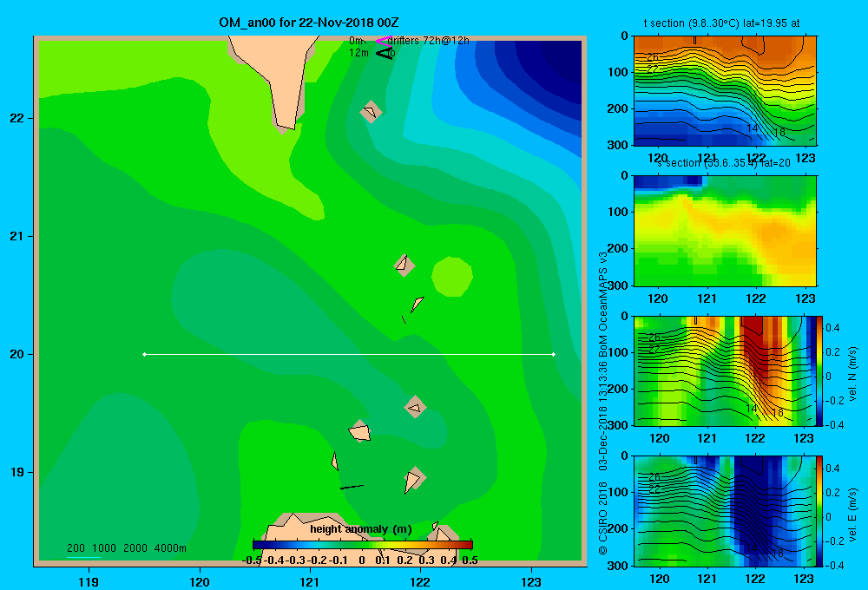The width and height of the screenshot is (868, 590).
Task: Click the vel. N colorbar scale
Action: pos(819,370)
